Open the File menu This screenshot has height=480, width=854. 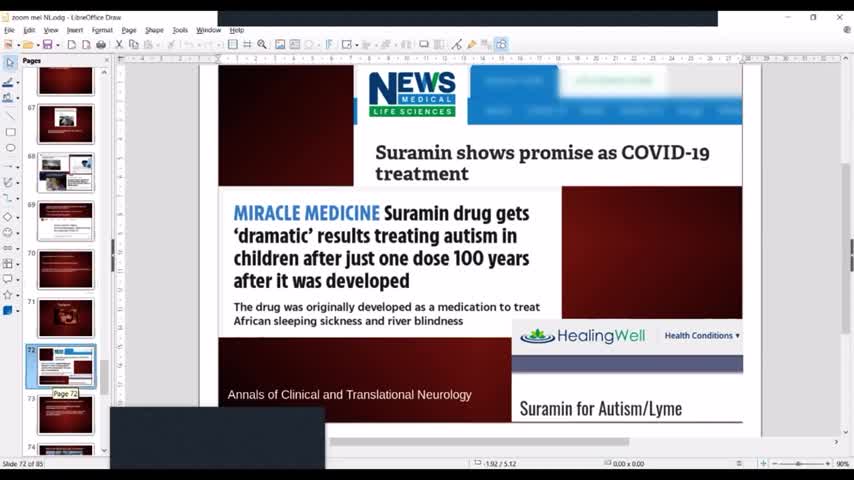(9, 30)
